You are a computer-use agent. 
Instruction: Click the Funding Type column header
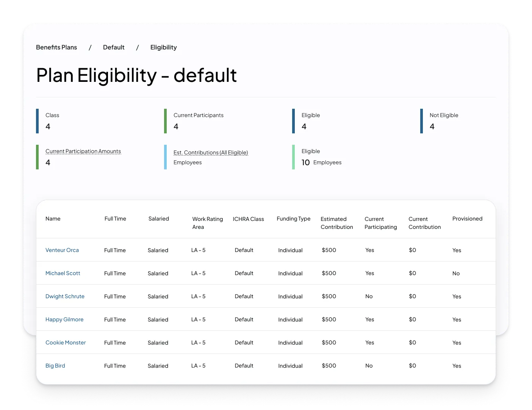click(293, 219)
